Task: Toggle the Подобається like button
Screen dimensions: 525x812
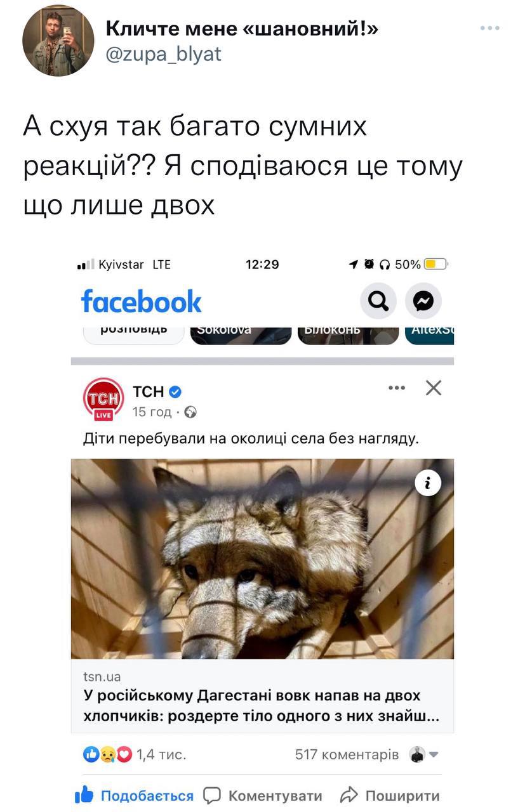Action: point(134,796)
